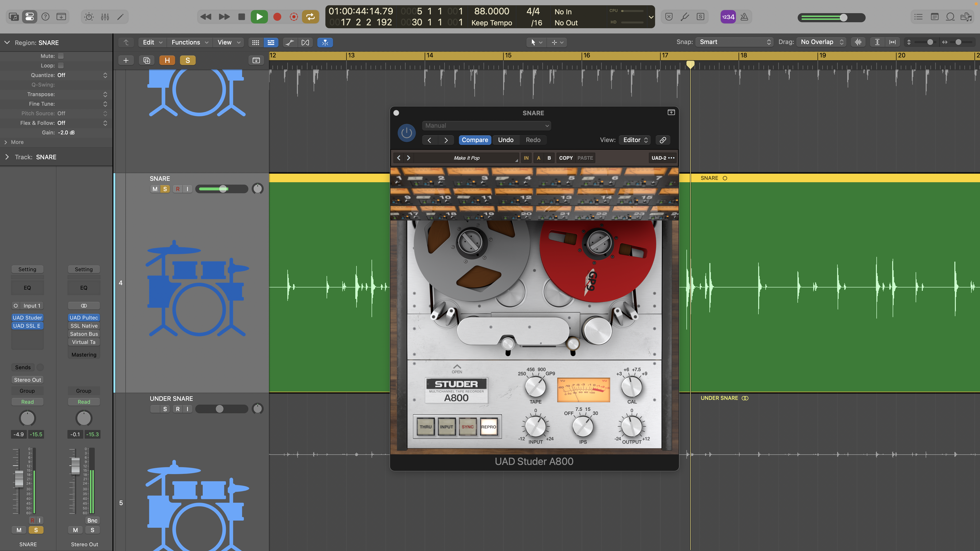Screen dimensions: 980x551
Task: Click the SYNC tape mode button
Action: (x=468, y=427)
